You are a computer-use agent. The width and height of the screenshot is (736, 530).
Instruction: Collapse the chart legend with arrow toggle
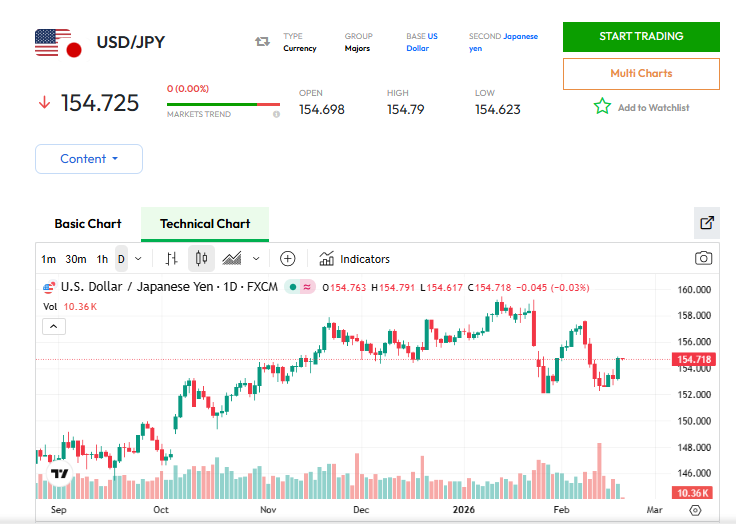[x=55, y=326]
